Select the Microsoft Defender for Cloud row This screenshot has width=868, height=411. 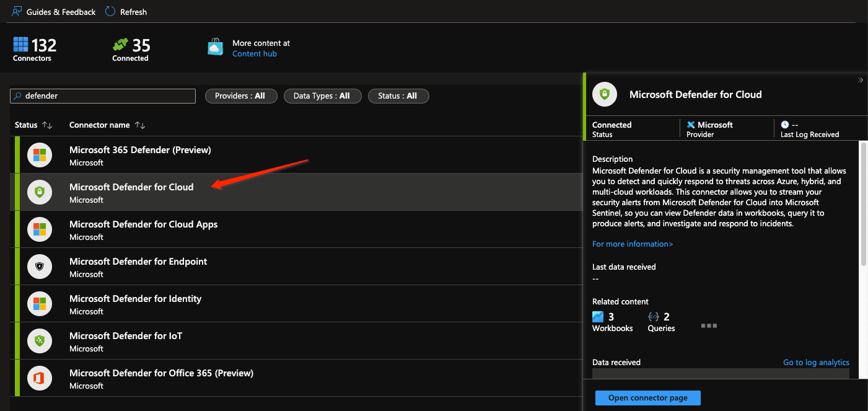(296, 192)
